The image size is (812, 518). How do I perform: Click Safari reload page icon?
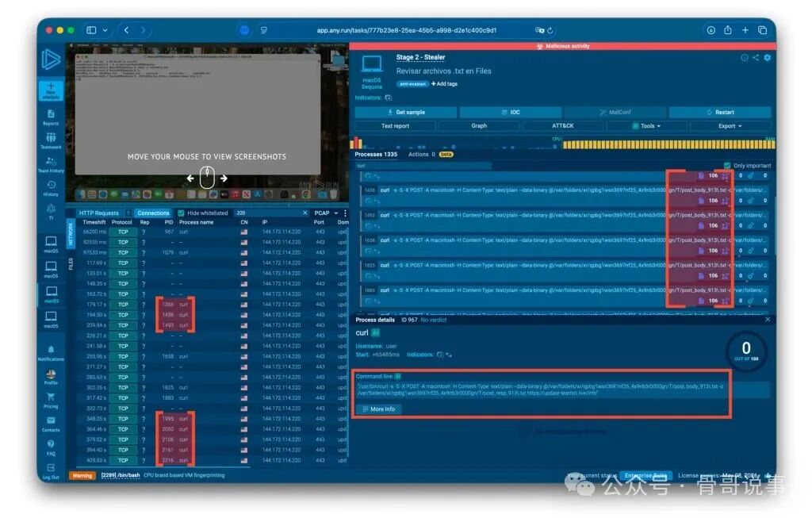pyautogui.click(x=550, y=31)
